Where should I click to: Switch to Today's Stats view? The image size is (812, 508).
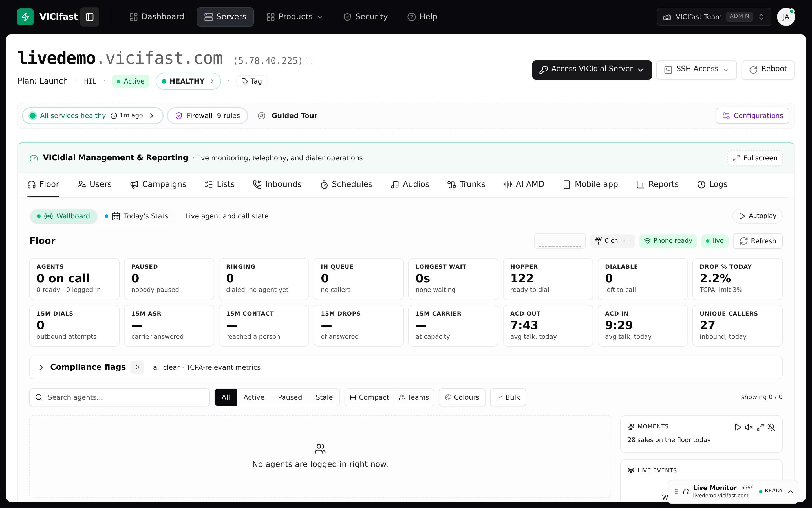click(x=137, y=216)
